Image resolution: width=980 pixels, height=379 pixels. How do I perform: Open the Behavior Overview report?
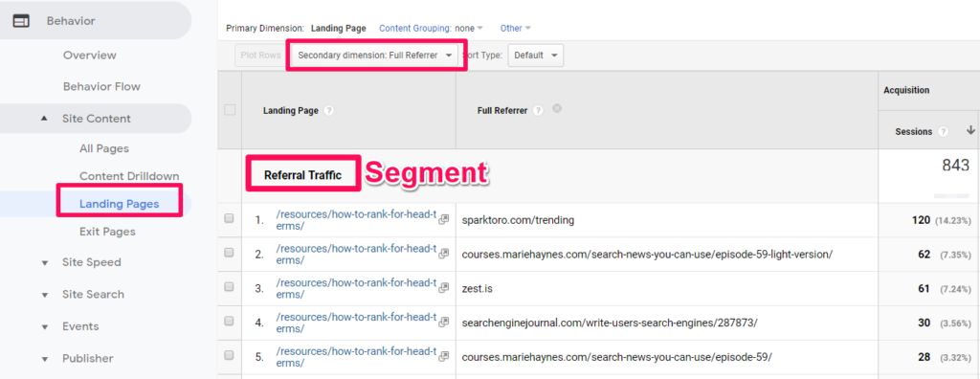point(89,56)
